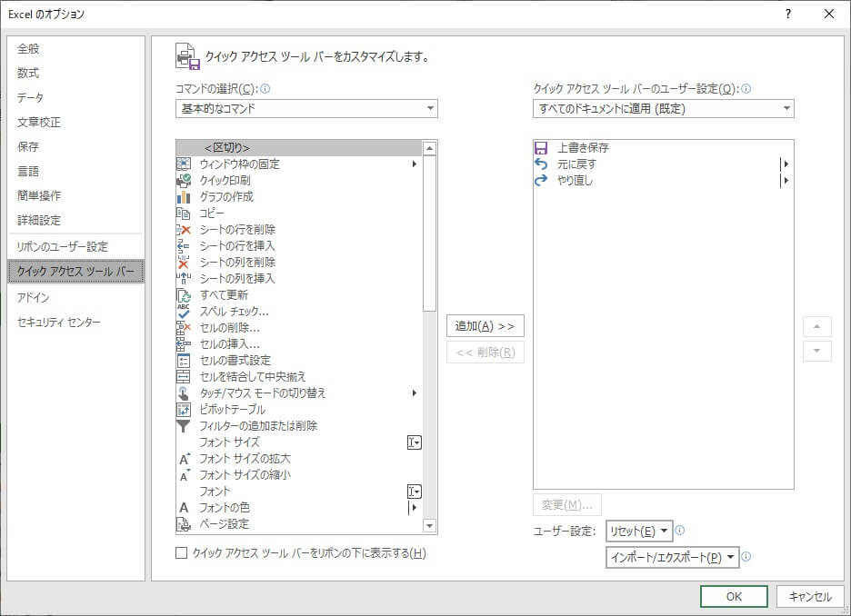Click info icon beside ユーザー設定(Q) label

click(x=746, y=88)
